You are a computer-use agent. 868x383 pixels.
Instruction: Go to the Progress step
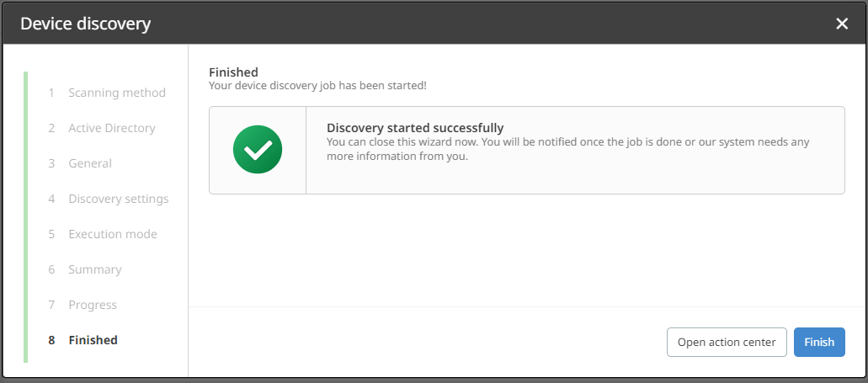coord(93,305)
